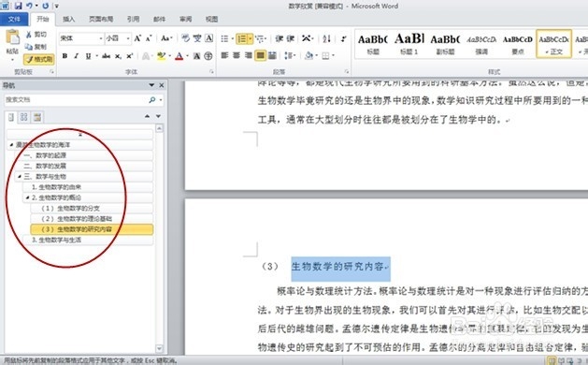Screen dimensions: 588x365
Task: Click the search document (搜索文档) field
Action: [77, 99]
